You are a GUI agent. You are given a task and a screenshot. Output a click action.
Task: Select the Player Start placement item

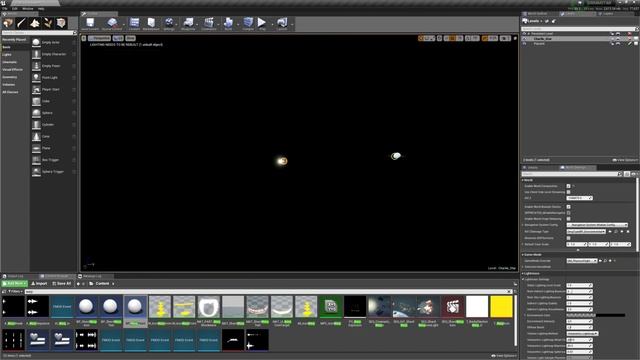tap(53, 89)
